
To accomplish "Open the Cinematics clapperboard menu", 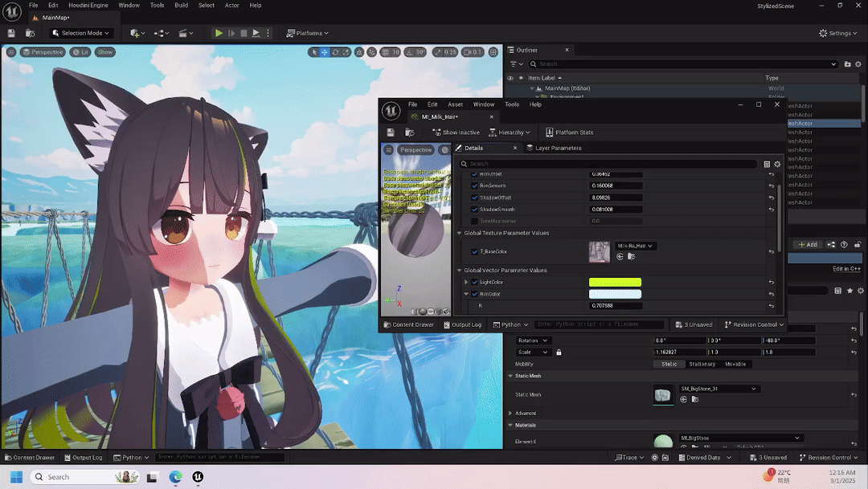I will [186, 33].
